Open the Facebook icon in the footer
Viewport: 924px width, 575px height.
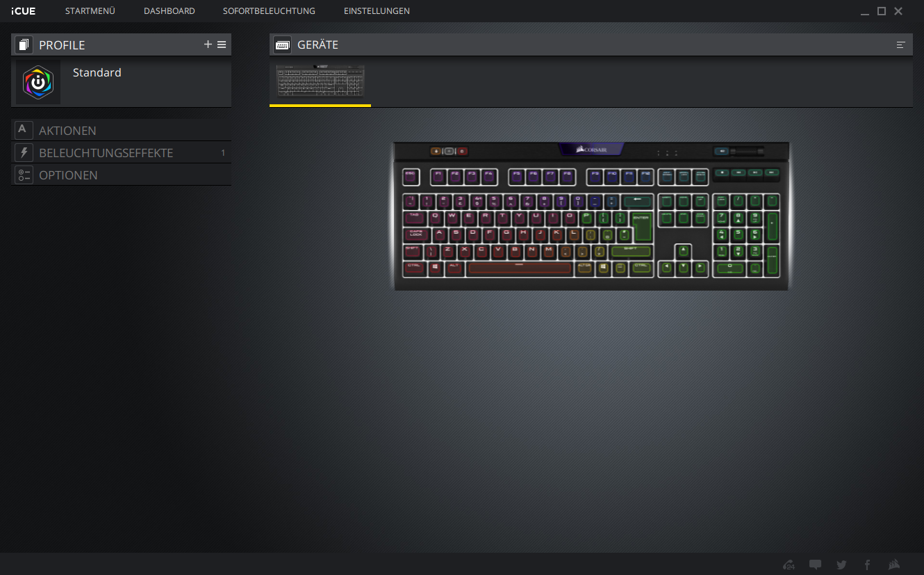[x=867, y=565]
